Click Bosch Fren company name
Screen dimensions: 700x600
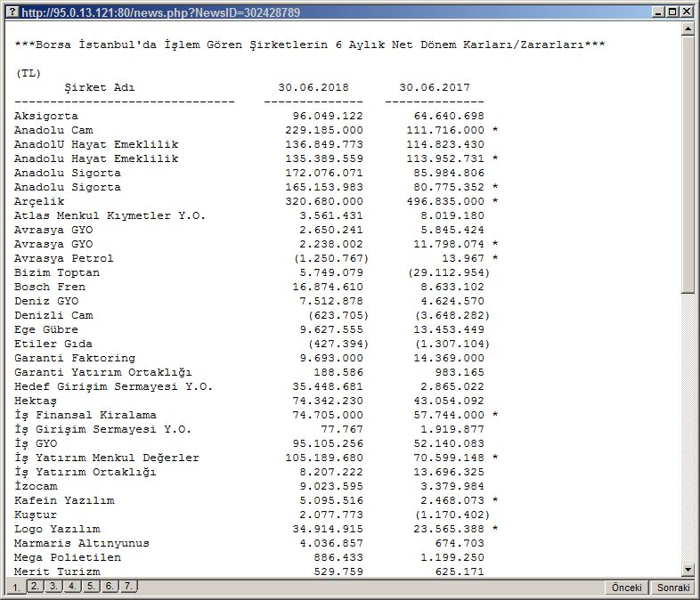[x=50, y=288]
